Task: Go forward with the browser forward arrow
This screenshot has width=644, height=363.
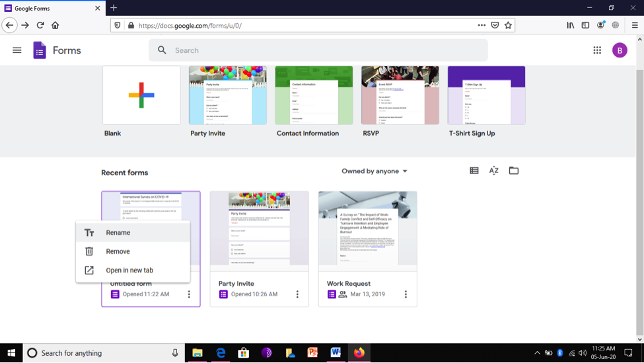Action: pos(25,26)
